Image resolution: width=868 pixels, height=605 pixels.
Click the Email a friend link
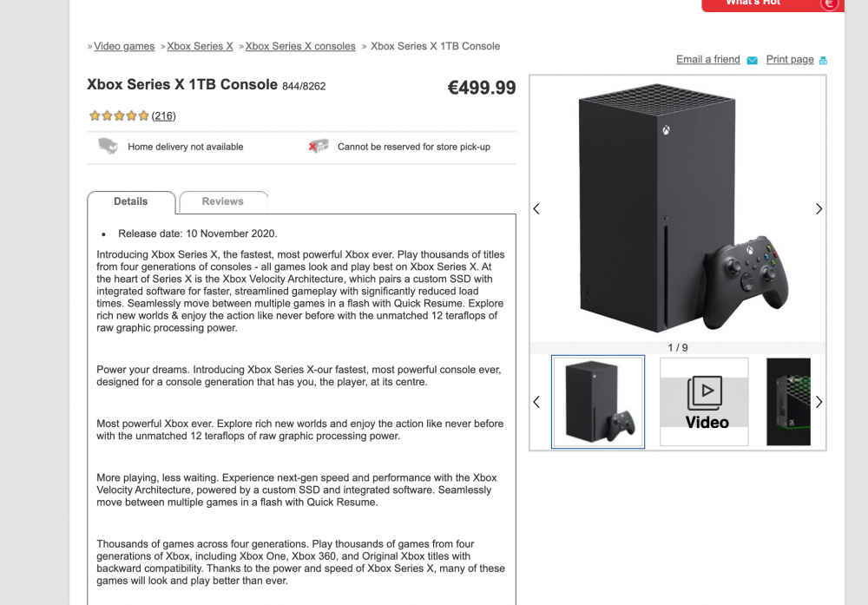click(708, 59)
